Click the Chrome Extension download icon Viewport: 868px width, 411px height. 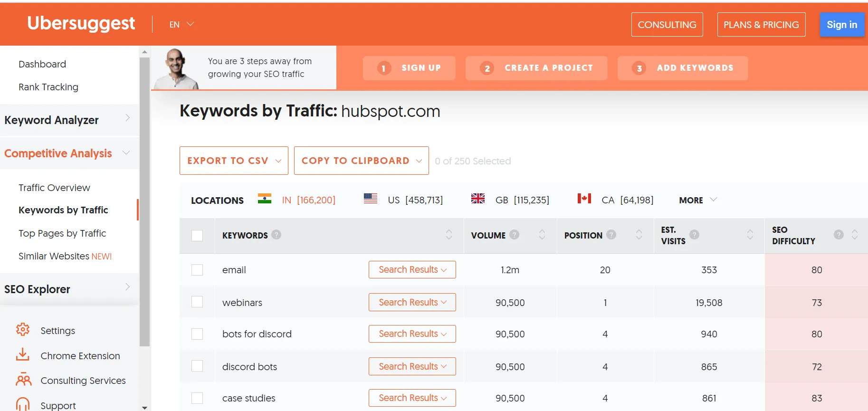(x=23, y=354)
